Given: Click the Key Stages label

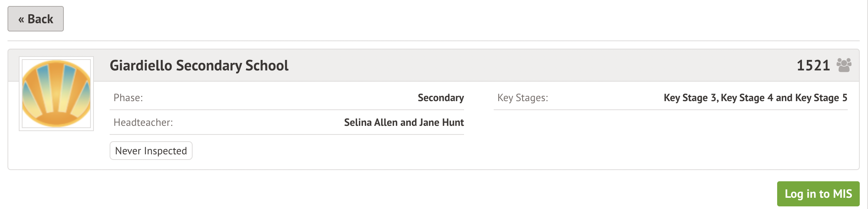Looking at the screenshot, I should [523, 98].
